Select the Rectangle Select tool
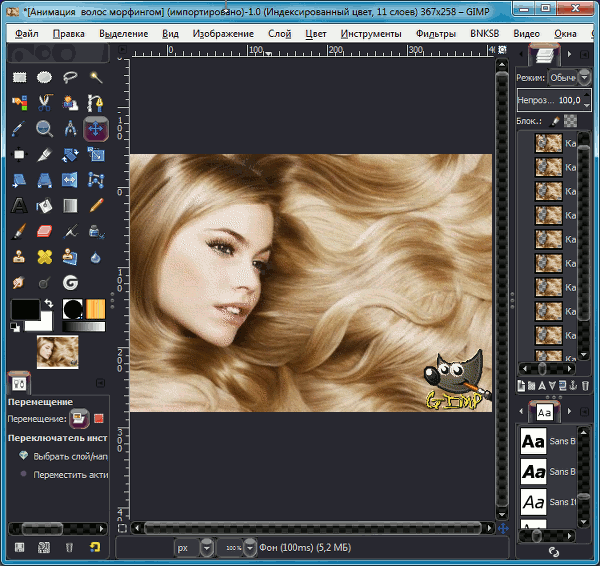600x566 pixels. click(18, 77)
